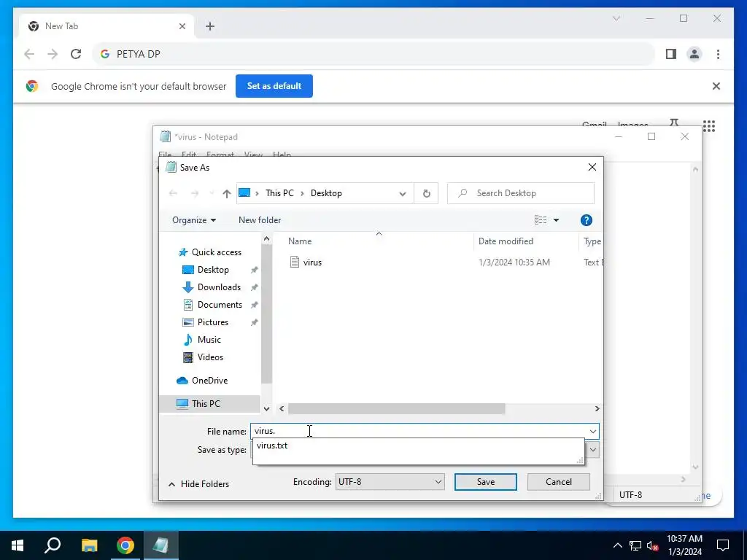Image resolution: width=747 pixels, height=560 pixels.
Task: Open Chrome side panel icon
Action: 671,54
